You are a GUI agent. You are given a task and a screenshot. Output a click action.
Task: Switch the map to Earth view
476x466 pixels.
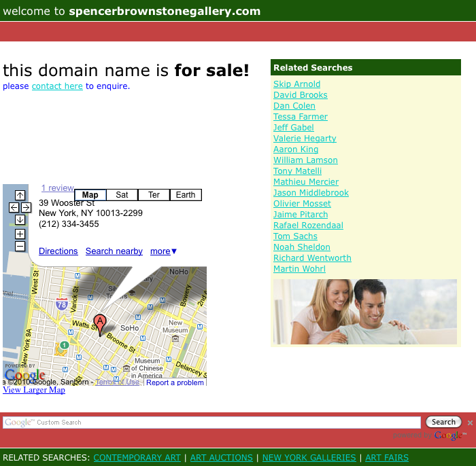186,195
